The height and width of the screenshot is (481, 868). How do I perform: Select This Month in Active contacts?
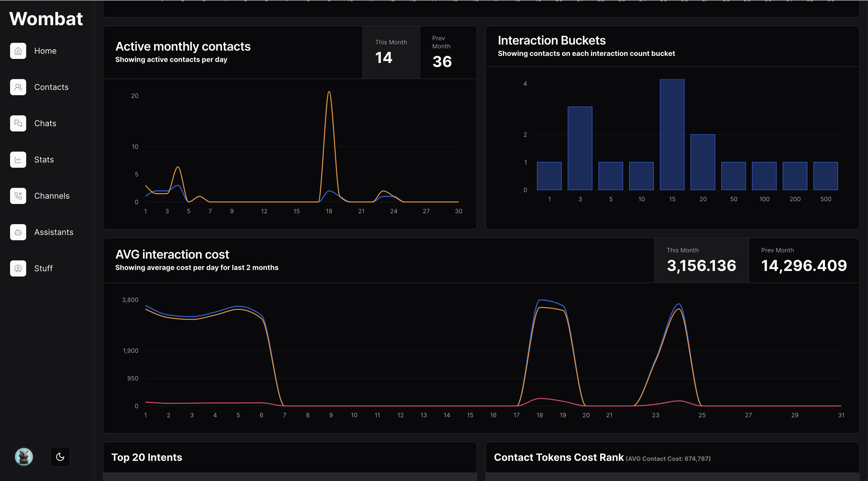391,52
